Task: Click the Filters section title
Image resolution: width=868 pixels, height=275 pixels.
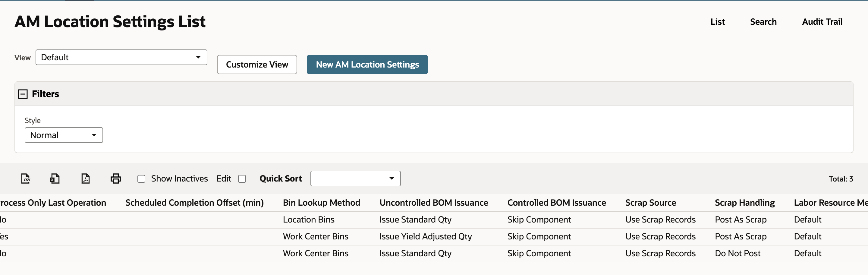Action: pyautogui.click(x=46, y=94)
